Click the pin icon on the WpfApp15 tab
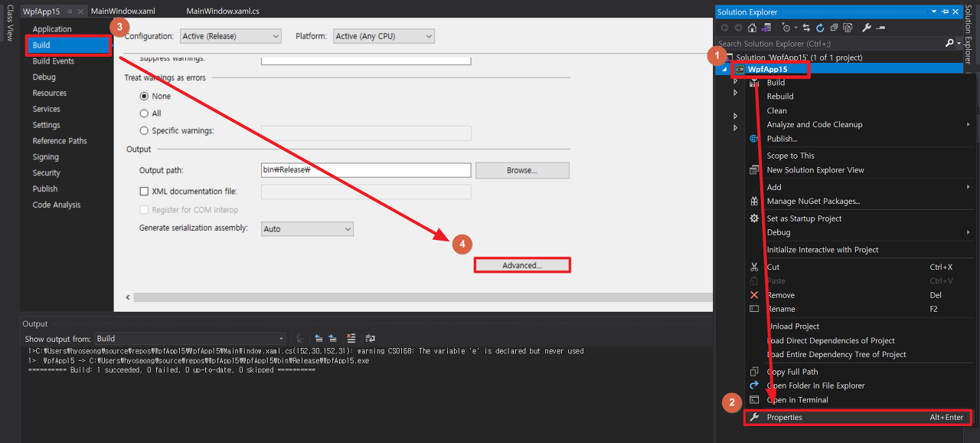Image resolution: width=980 pixels, height=443 pixels. [70, 11]
